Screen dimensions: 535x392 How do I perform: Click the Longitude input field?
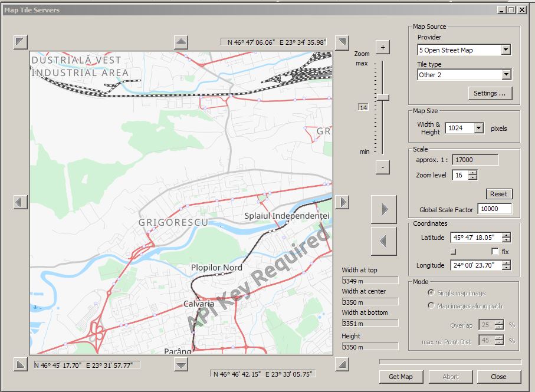(477, 265)
